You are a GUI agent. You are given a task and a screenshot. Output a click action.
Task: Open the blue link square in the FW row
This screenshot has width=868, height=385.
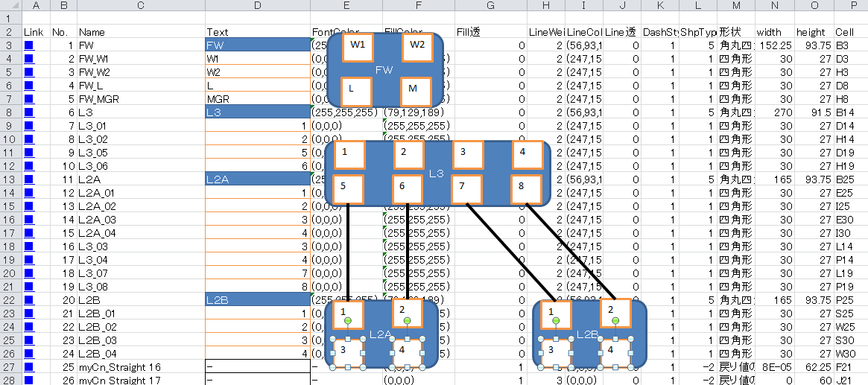click(29, 45)
